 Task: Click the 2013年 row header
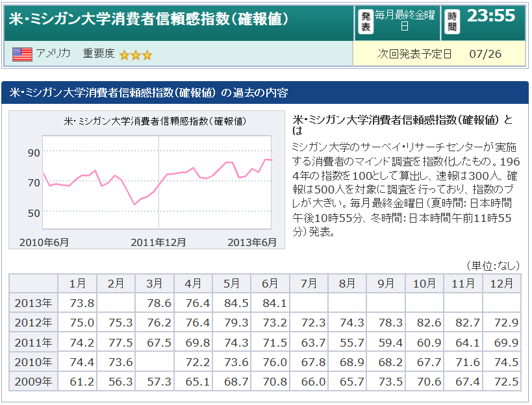tap(33, 303)
